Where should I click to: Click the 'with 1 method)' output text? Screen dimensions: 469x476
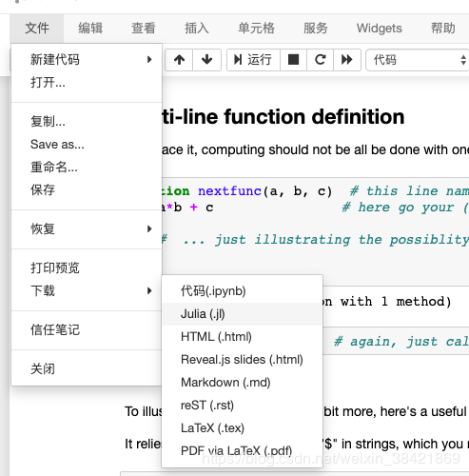tap(396, 302)
